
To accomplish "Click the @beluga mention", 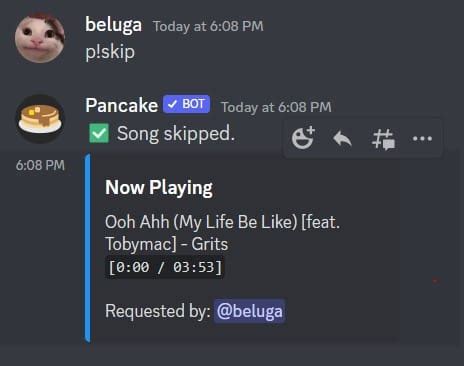I will (249, 311).
